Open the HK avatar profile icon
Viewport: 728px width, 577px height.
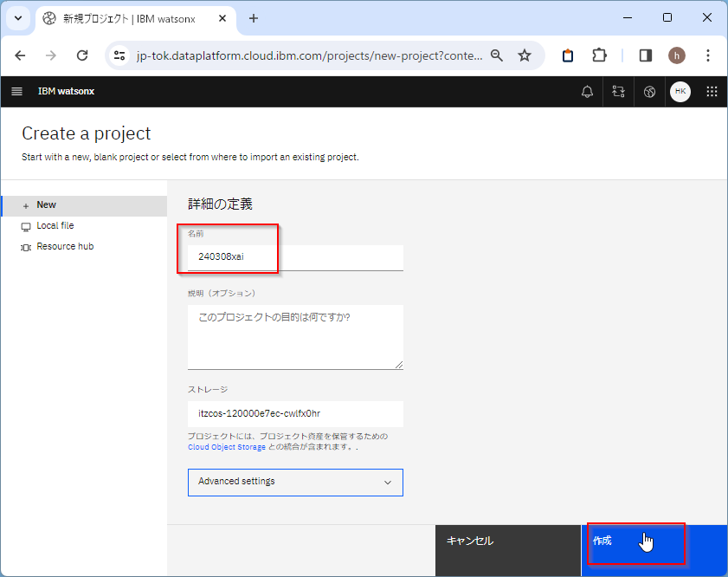[x=680, y=91]
